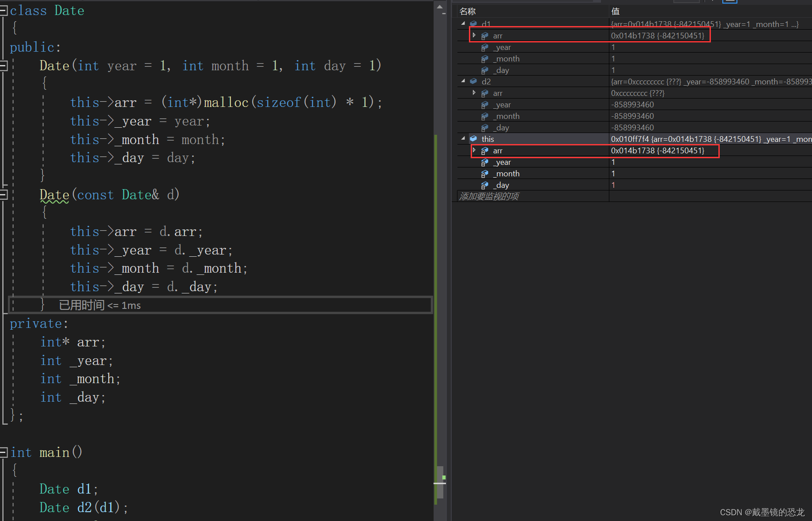The image size is (812, 521).
Task: Click the _month field icon under this
Action: 485,174
